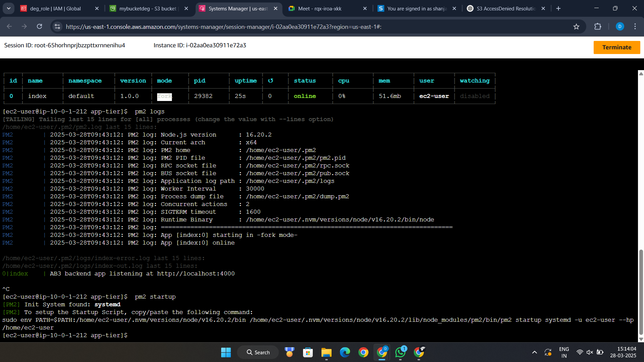Image resolution: width=644 pixels, height=362 pixels.
Task: Switch to the S3 AccessDenied Resolution tab
Action: click(x=506, y=9)
